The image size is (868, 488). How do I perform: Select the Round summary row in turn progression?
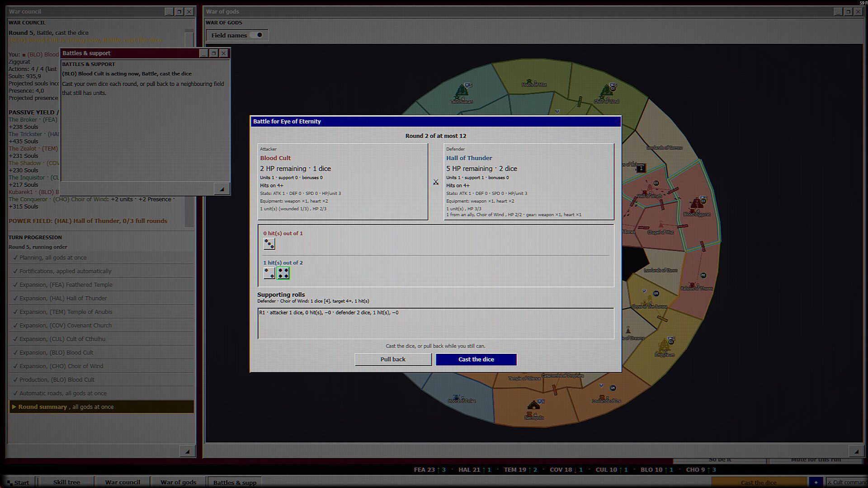tap(102, 407)
